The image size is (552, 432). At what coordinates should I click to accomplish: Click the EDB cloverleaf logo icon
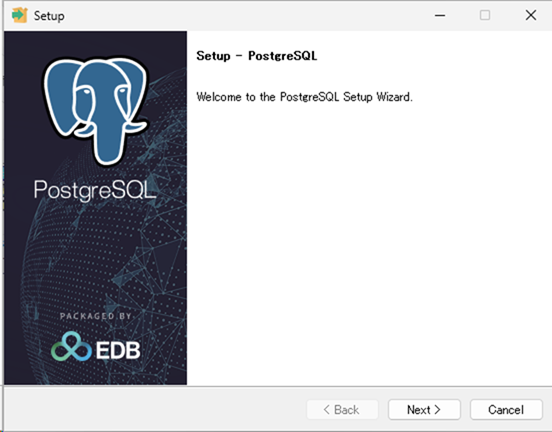pos(71,347)
